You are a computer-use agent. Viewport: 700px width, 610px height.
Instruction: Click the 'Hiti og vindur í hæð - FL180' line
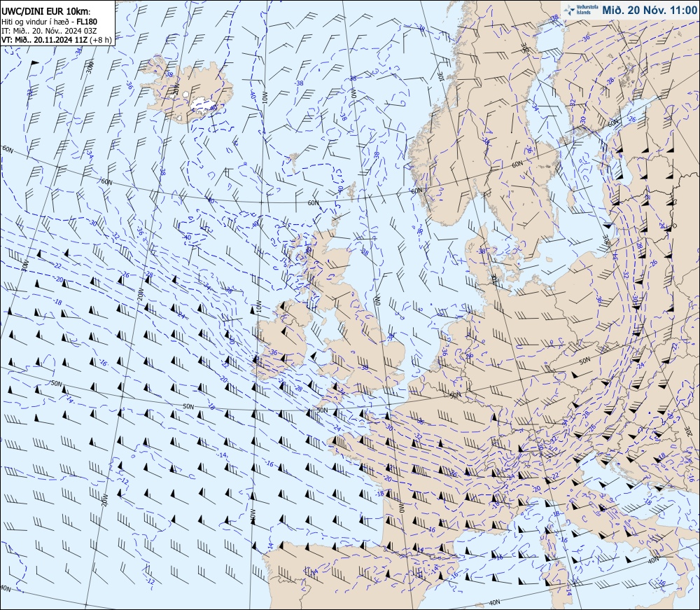[x=49, y=22]
